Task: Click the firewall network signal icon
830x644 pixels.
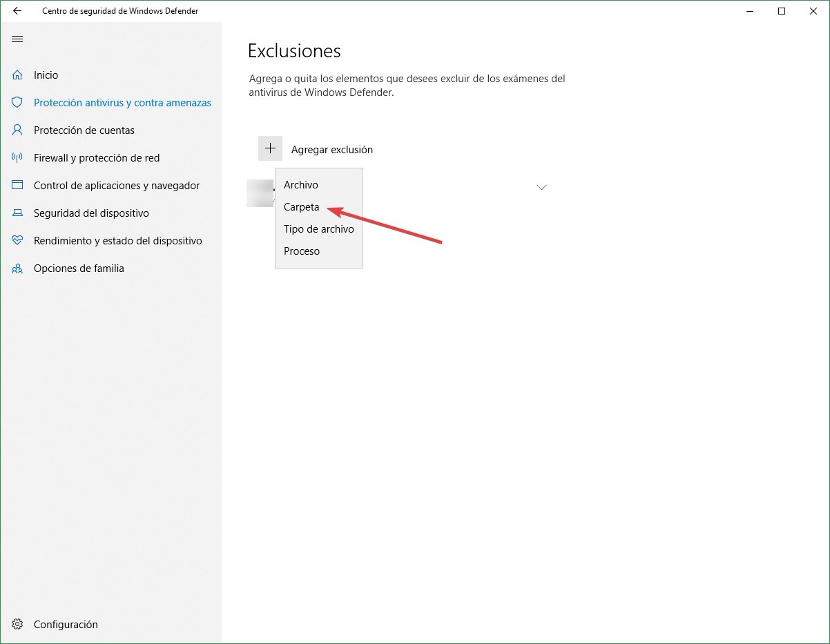Action: coord(17,158)
